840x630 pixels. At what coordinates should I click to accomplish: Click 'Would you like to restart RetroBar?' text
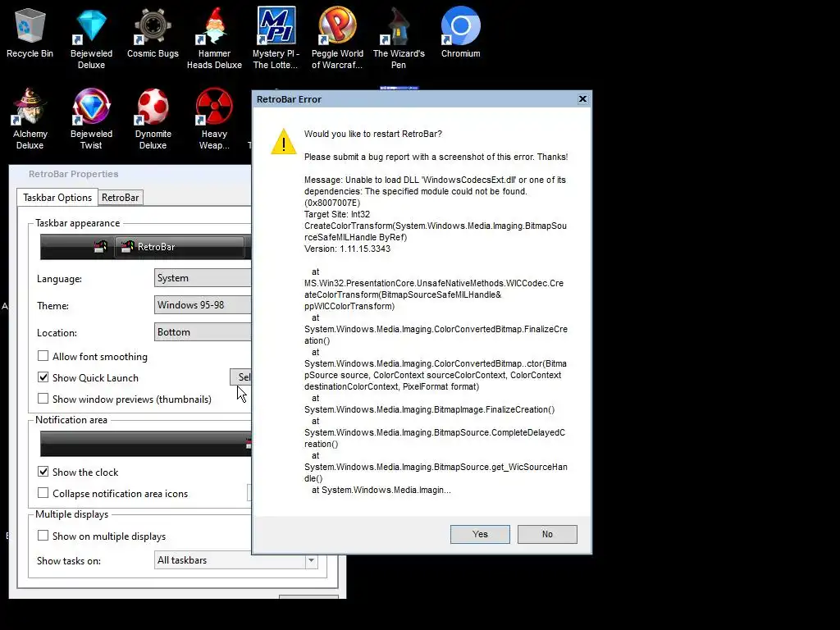[x=373, y=134]
